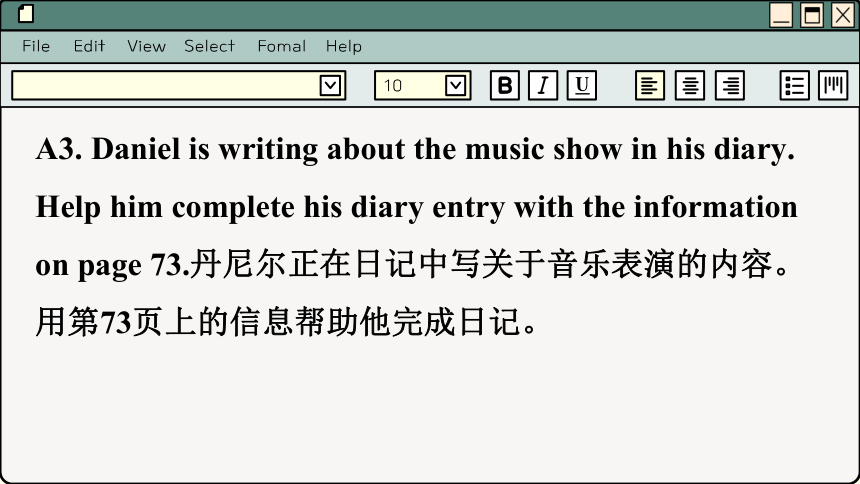Click the text 'on page 73.'
The image size is (860, 484).
point(112,266)
